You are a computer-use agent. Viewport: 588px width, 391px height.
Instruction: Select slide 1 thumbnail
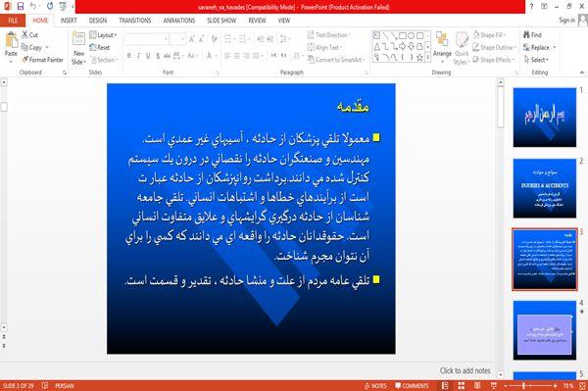pyautogui.click(x=545, y=118)
